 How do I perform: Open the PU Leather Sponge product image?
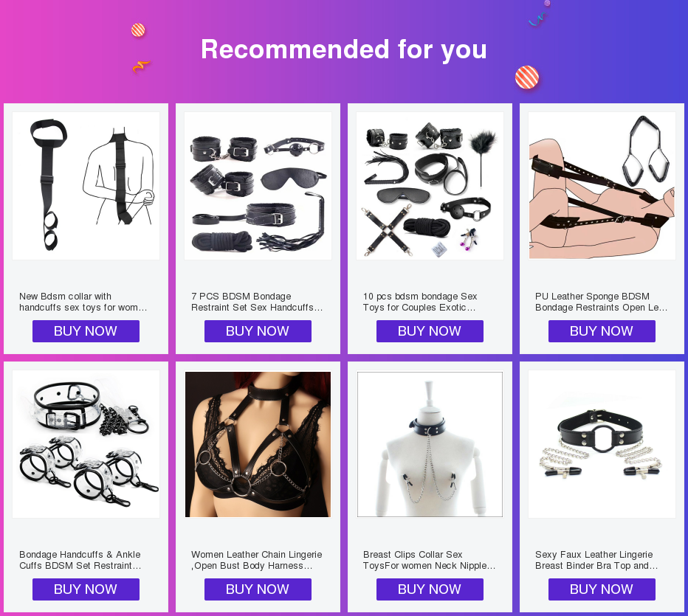602,186
